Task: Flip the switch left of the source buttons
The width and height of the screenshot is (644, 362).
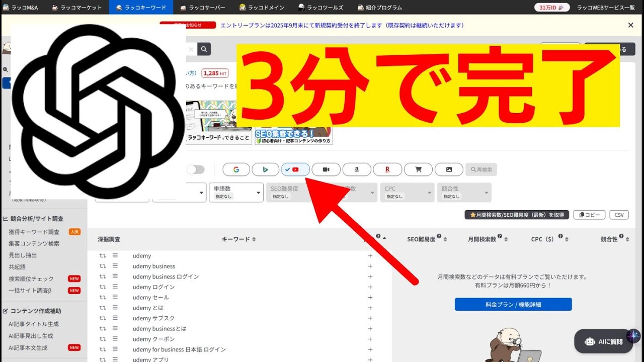Action: [x=196, y=170]
